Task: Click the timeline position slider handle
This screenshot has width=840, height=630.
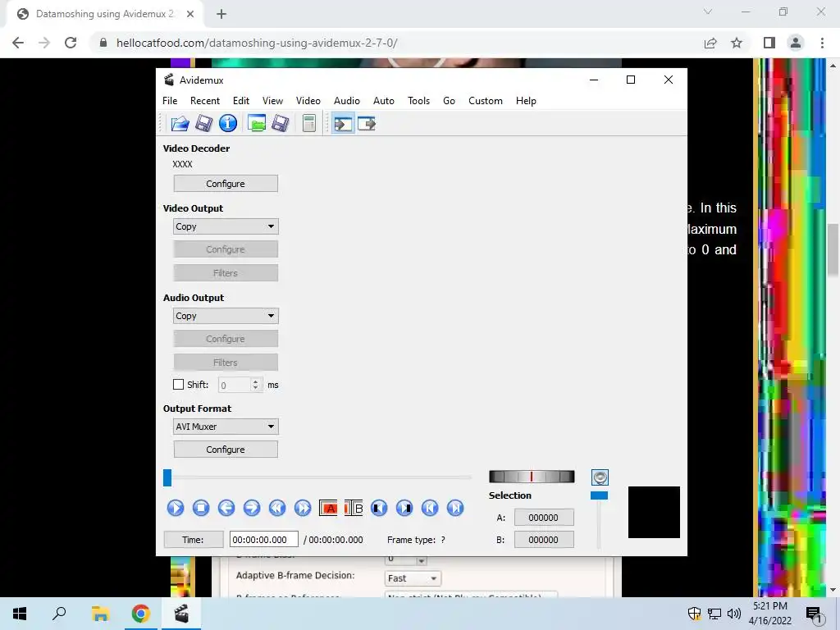Action: [167, 477]
